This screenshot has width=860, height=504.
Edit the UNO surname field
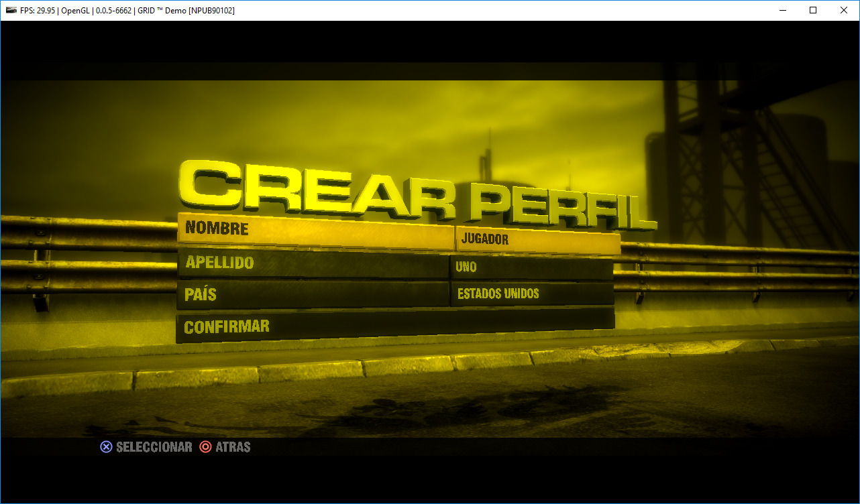coord(531,267)
